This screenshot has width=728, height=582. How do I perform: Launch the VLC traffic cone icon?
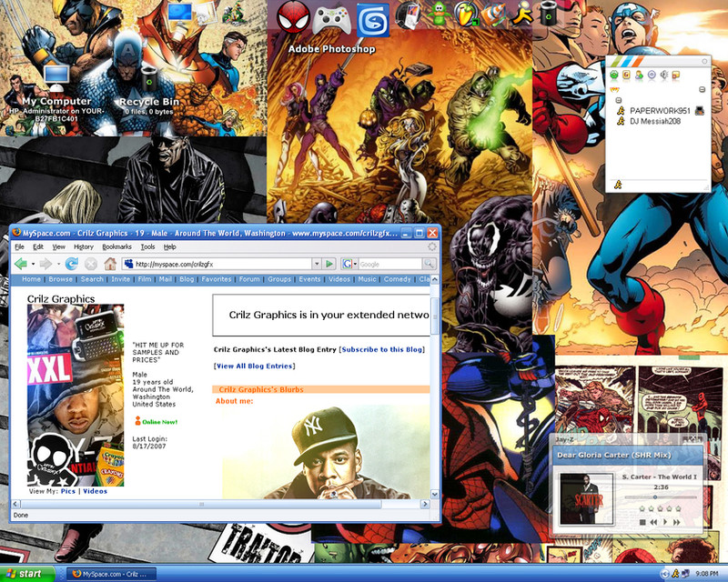pos(492,14)
